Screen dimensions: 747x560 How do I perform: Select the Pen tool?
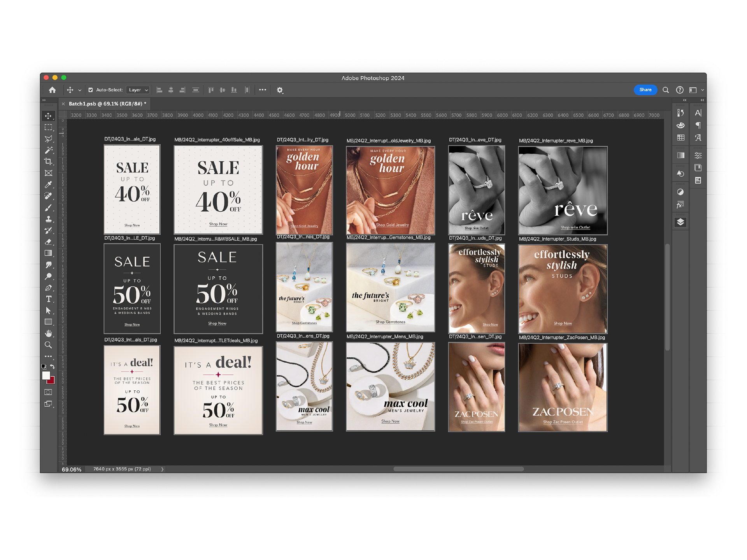[48, 288]
